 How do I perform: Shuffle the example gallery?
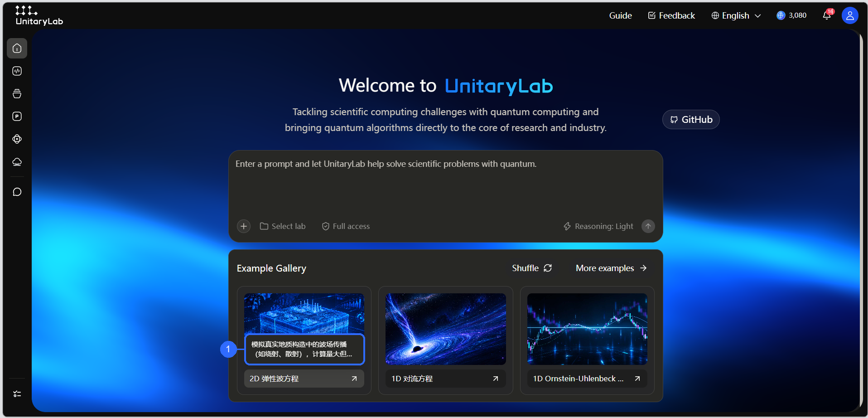(532, 268)
